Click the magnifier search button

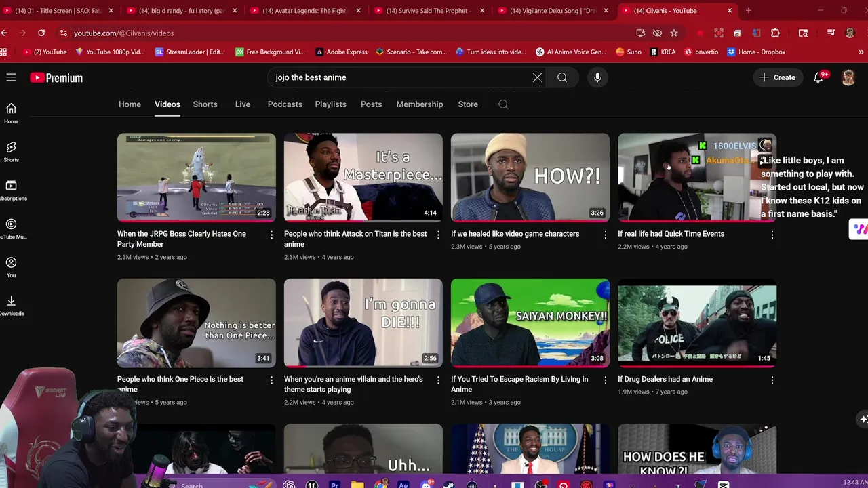click(x=562, y=77)
